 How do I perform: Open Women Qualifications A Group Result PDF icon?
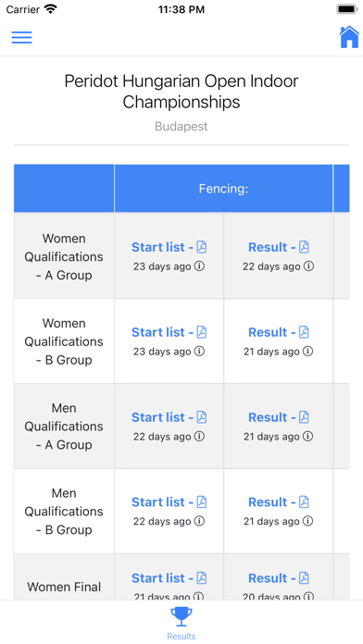(x=304, y=247)
